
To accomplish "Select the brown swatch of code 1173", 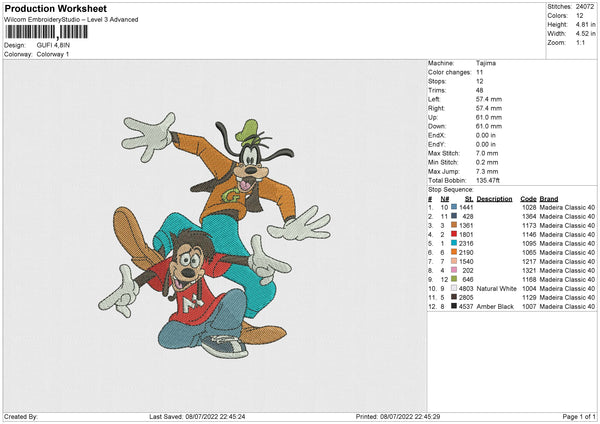I will coord(454,225).
